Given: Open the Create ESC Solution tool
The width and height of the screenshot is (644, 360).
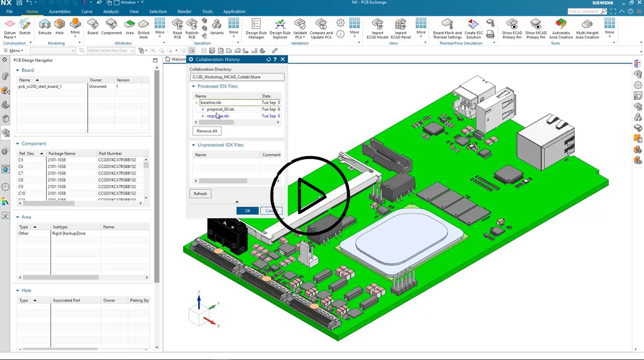Looking at the screenshot, I should [x=473, y=28].
